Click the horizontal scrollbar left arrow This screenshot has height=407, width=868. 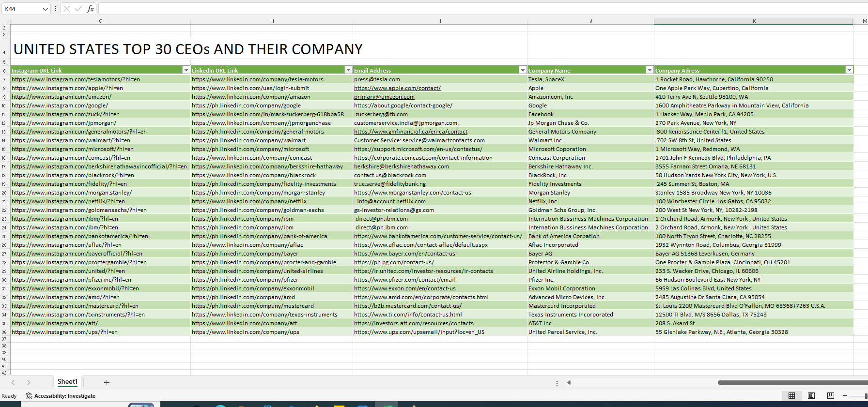coord(569,382)
